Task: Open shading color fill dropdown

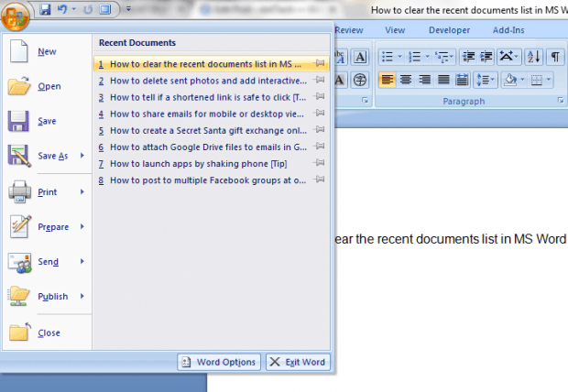Action: coord(522,80)
